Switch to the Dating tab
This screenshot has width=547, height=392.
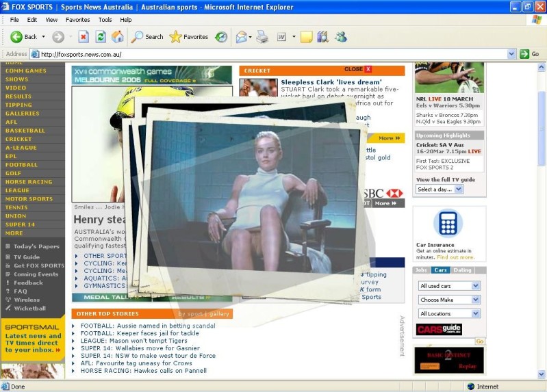(x=462, y=270)
